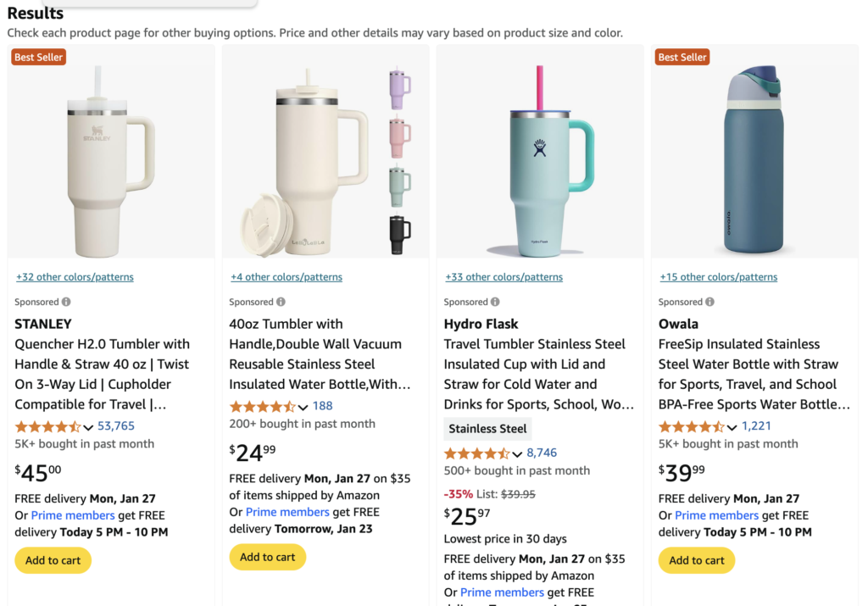Click the Owala star rating icons
The height and width of the screenshot is (606, 868).
click(x=692, y=426)
